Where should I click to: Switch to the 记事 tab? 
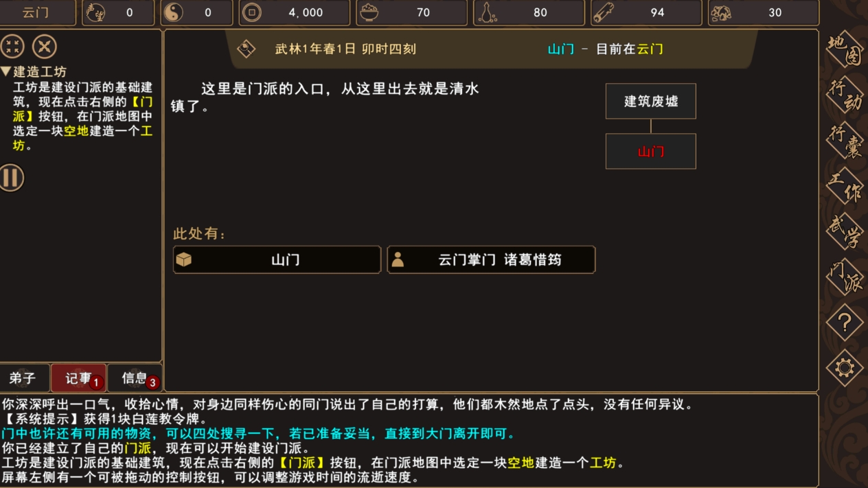point(78,378)
